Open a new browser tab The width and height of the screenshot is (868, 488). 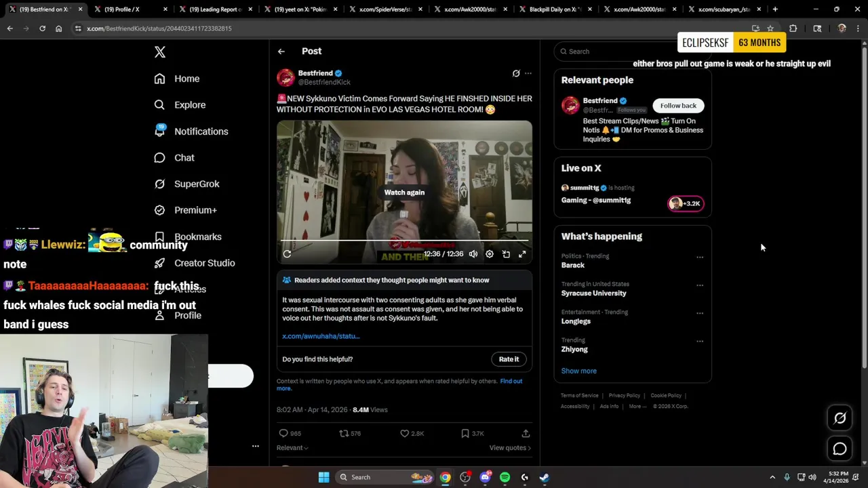(775, 9)
